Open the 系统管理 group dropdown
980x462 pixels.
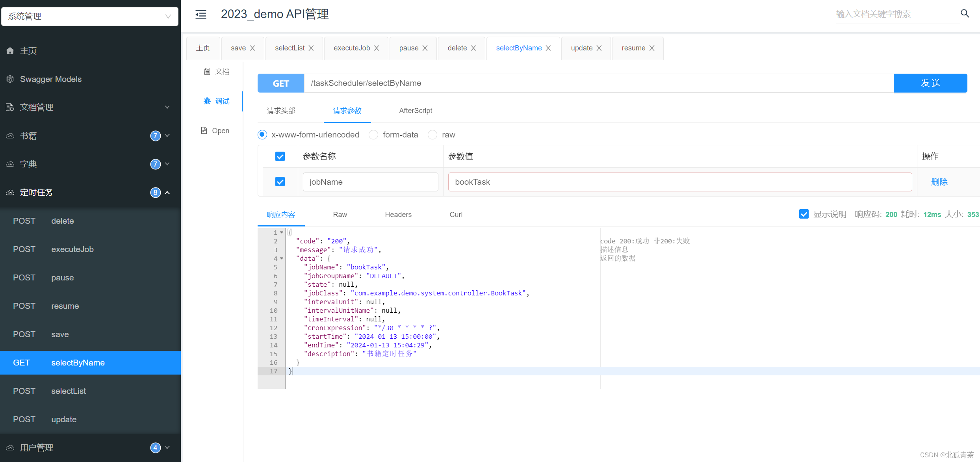pos(90,16)
